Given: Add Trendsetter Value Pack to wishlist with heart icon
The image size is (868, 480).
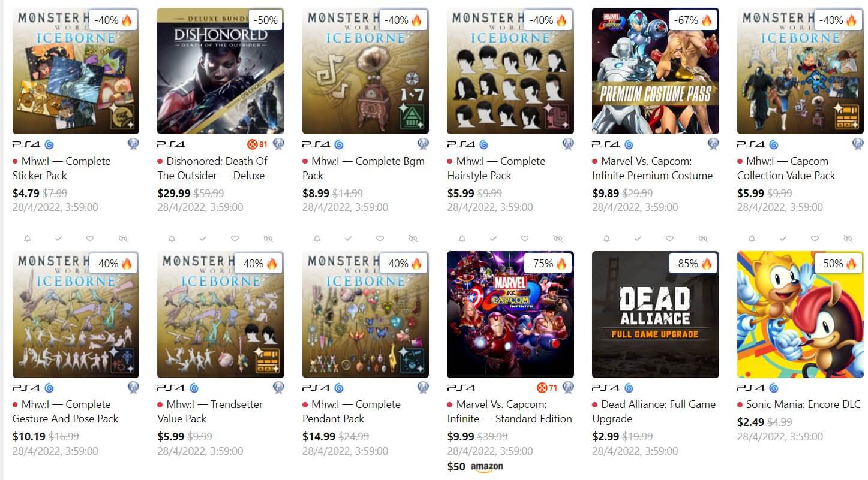Looking at the screenshot, I should pyautogui.click(x=235, y=239).
